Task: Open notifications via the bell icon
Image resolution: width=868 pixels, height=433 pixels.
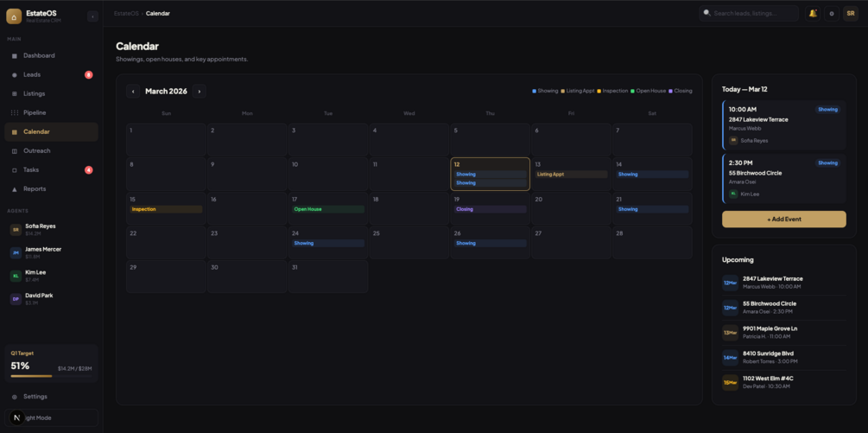Action: point(813,13)
